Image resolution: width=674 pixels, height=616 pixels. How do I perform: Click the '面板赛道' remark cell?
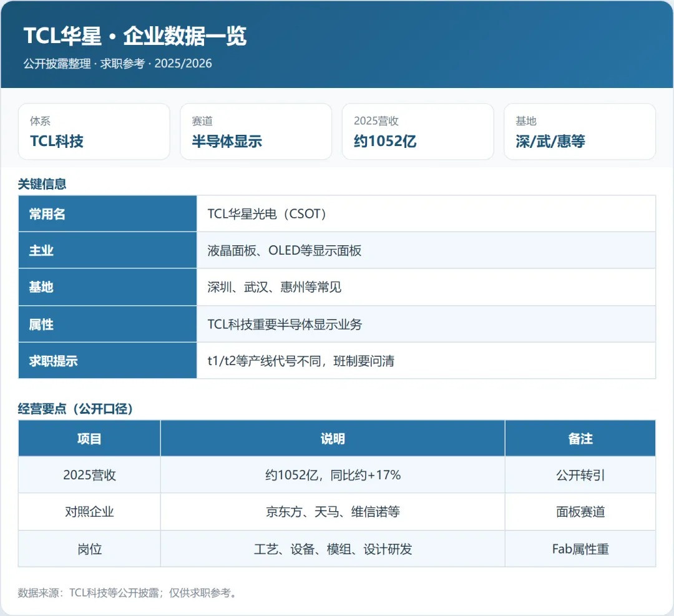tap(580, 512)
